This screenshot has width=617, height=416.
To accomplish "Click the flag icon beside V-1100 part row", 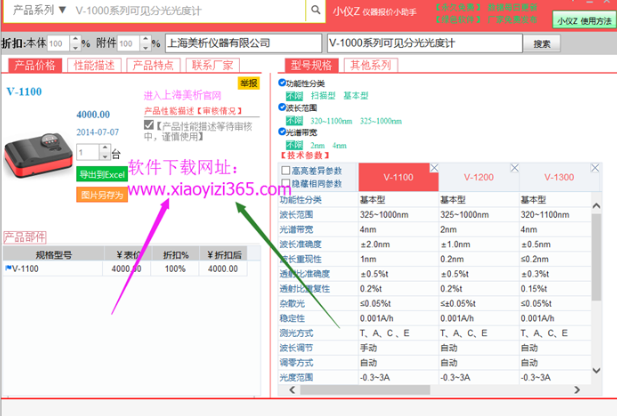I will coord(8,268).
